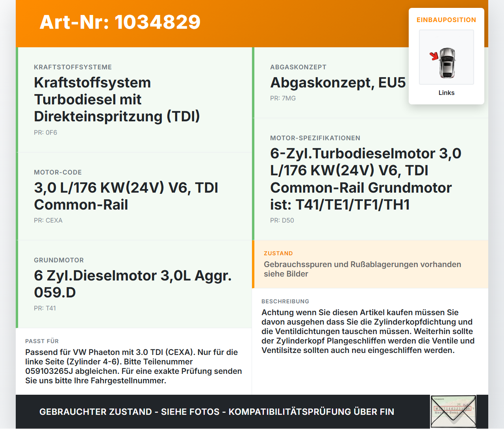
Task: Click the 'Links' position label
Action: point(447,93)
